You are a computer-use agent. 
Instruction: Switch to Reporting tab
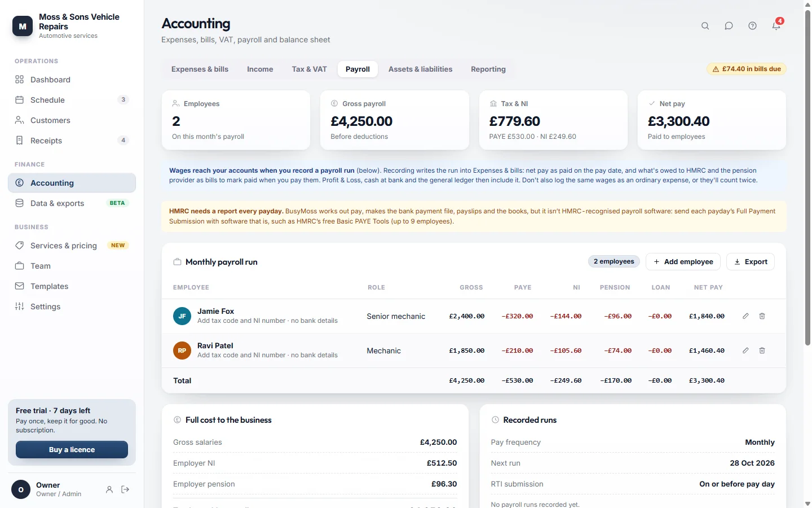click(x=488, y=69)
